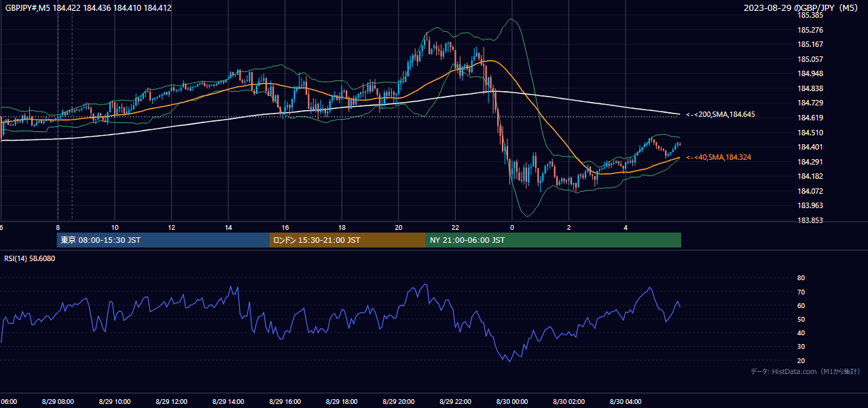Click the RSI scale value 40
The height and width of the screenshot is (408, 868).
[801, 333]
